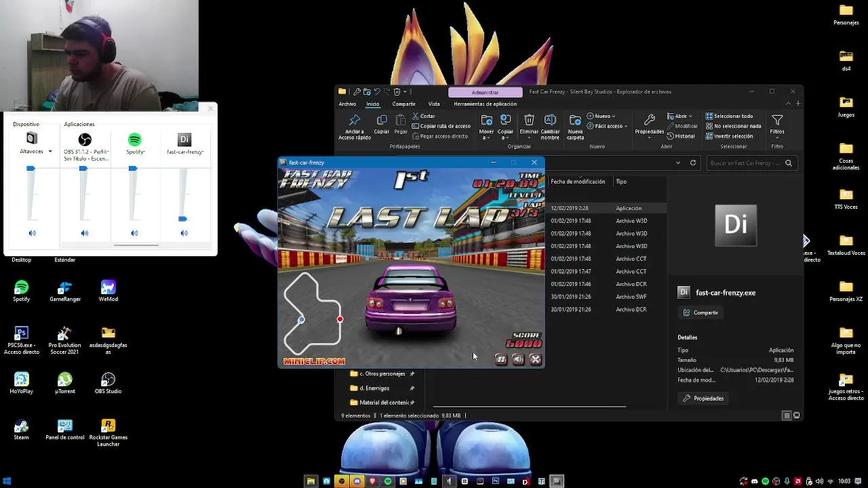Click Invertir selección

pyautogui.click(x=730, y=136)
